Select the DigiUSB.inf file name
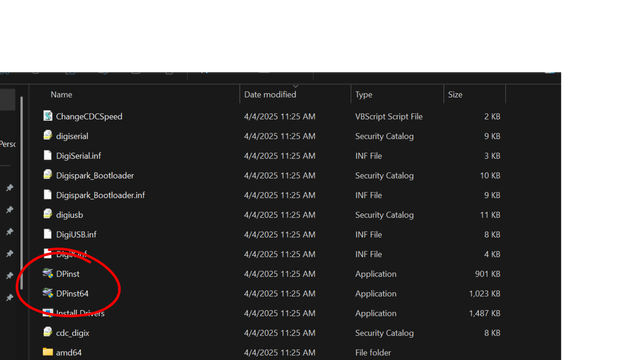 point(76,234)
